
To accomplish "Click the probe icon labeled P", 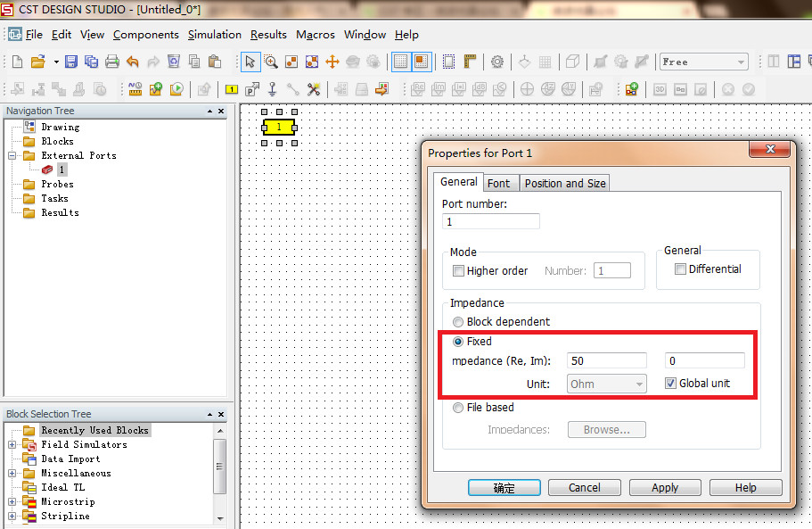I will (x=252, y=89).
